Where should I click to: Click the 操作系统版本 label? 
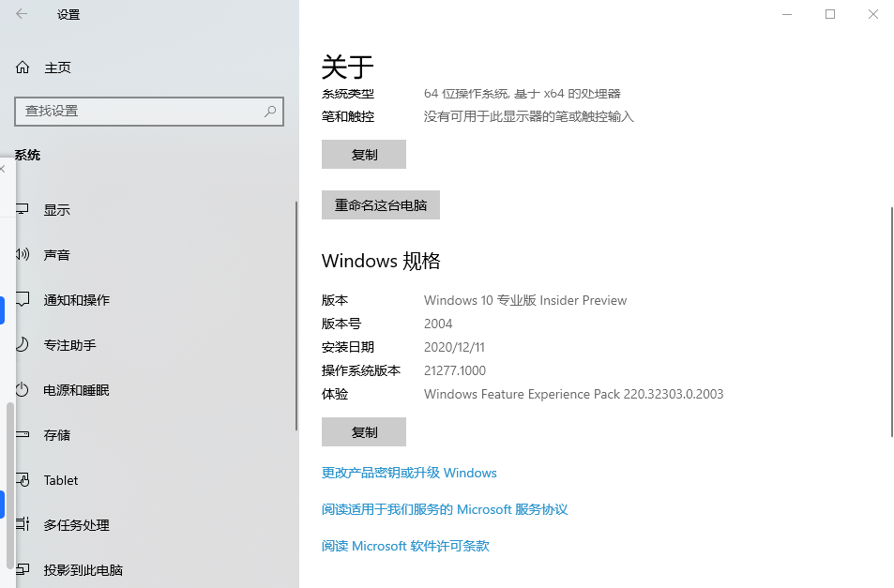point(361,370)
